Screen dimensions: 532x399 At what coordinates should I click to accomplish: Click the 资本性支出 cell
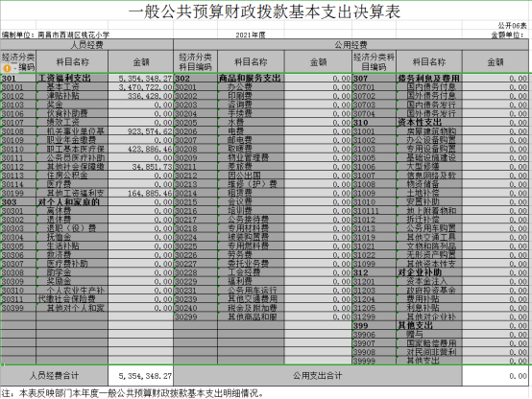click(x=429, y=122)
